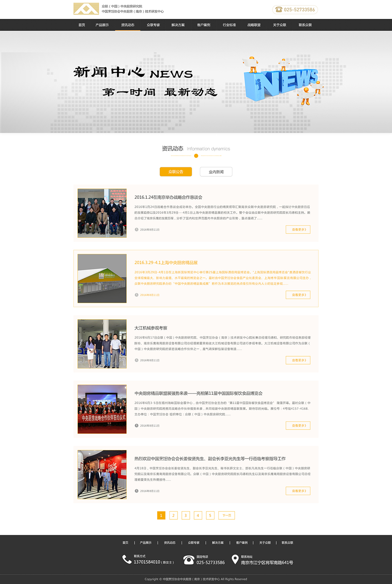Open footer link 联系众联
The width and height of the screenshot is (392, 584).
tap(287, 543)
